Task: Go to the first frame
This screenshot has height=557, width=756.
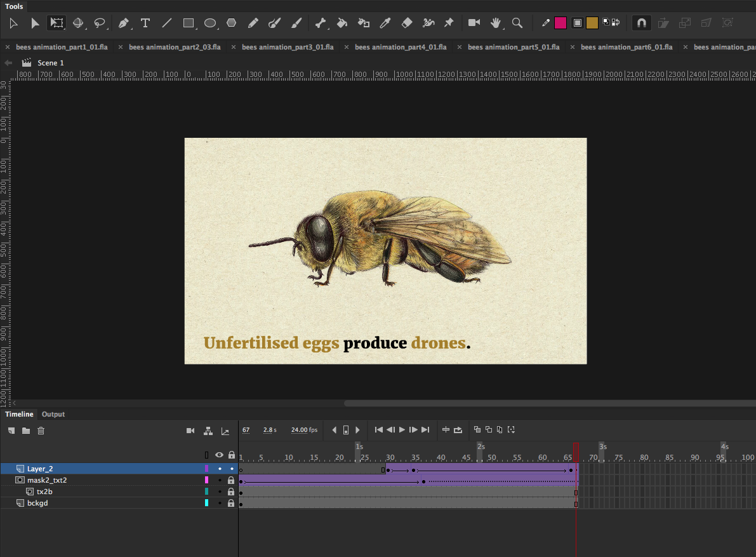Action: pyautogui.click(x=379, y=430)
